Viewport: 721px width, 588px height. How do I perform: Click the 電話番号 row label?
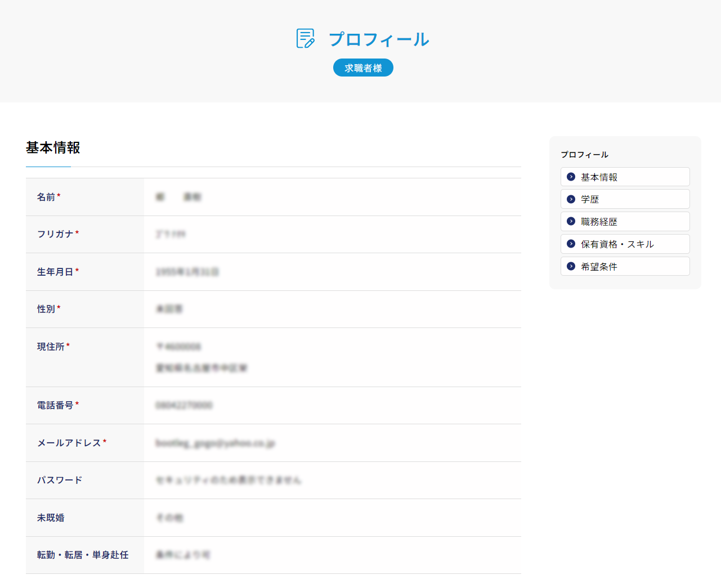pos(55,405)
